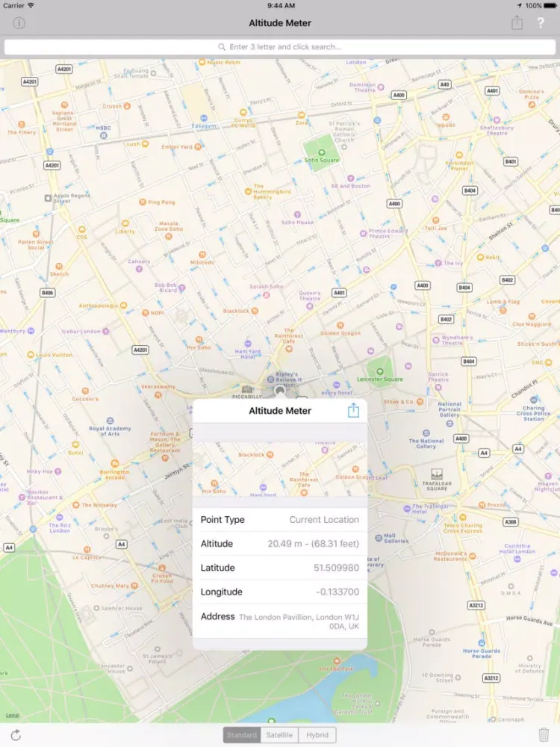Viewport: 560px width, 747px height.
Task: Tap the Ham Yard Hotel pin
Action: point(248,343)
